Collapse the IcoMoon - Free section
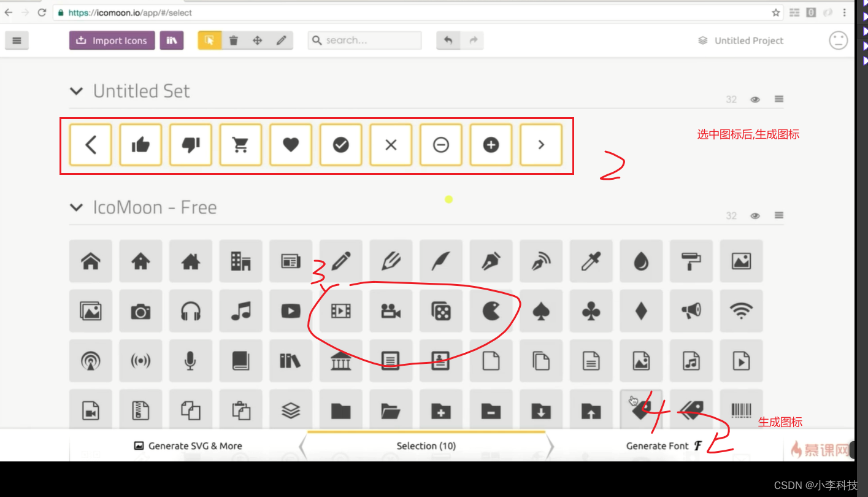Viewport: 868px width, 497px height. [77, 207]
